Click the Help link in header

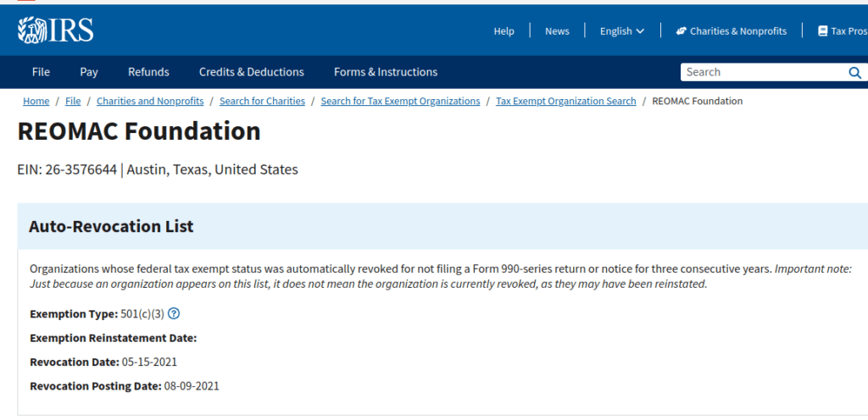pyautogui.click(x=504, y=31)
